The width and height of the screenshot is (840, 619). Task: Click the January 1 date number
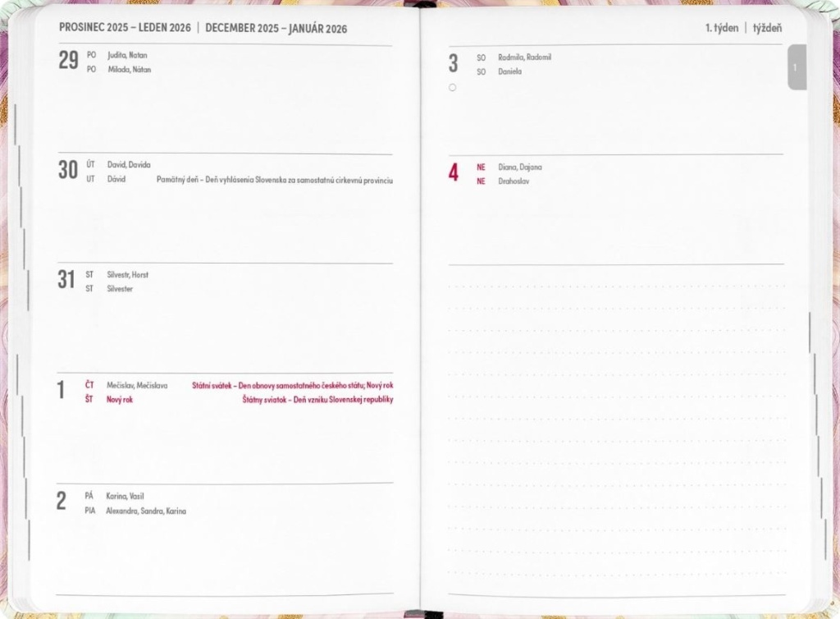coord(61,391)
